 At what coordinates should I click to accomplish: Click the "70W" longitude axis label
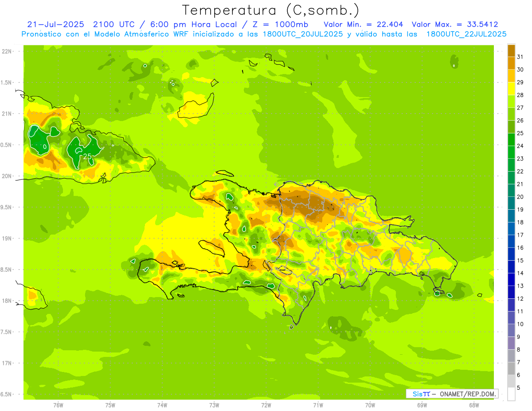click(370, 405)
